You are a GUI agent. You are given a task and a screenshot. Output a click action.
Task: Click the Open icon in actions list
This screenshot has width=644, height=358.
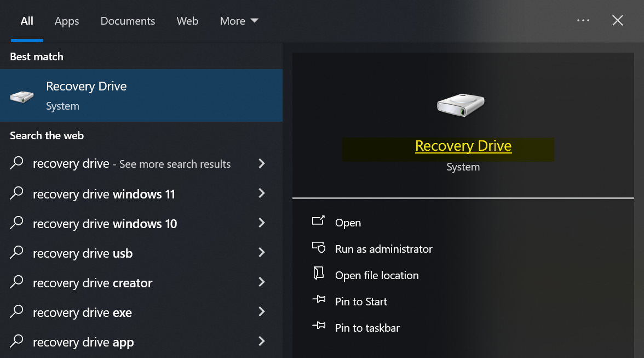pyautogui.click(x=318, y=221)
